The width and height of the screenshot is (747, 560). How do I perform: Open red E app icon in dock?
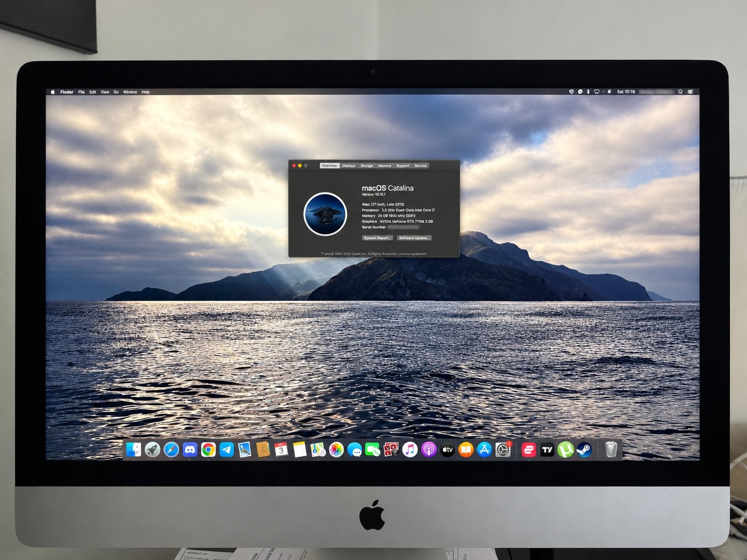click(x=529, y=450)
